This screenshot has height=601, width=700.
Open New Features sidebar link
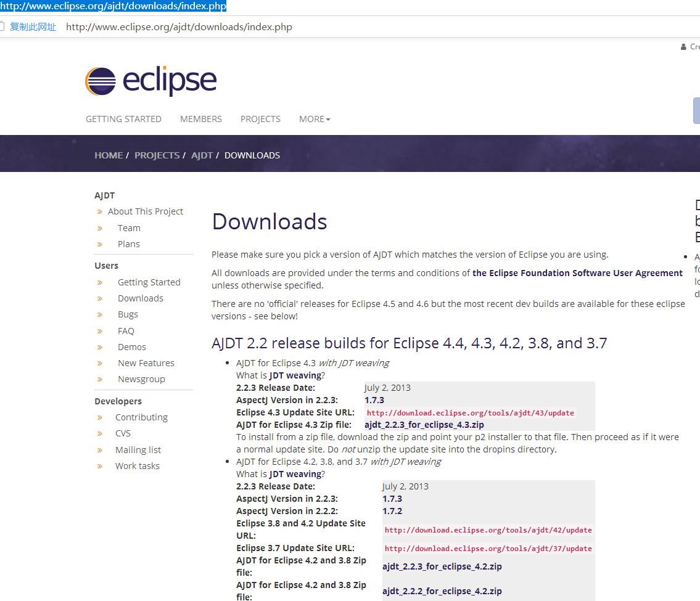pyautogui.click(x=146, y=363)
